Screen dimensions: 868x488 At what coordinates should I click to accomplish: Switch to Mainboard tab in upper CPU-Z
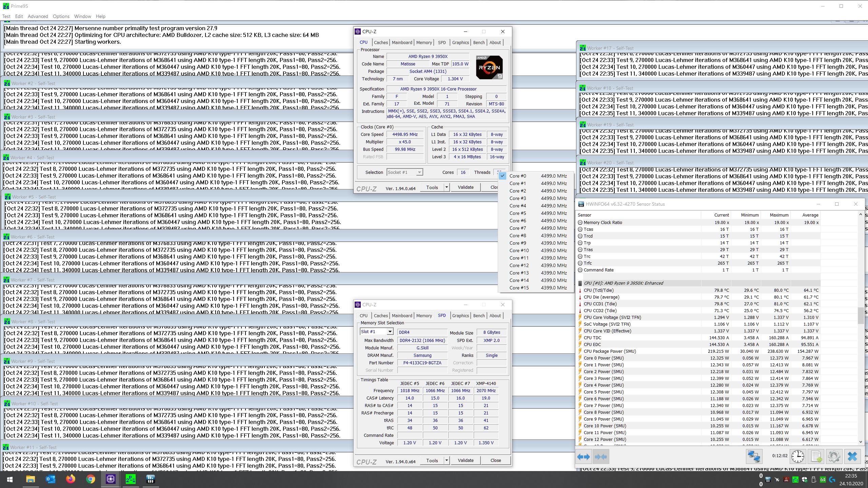pyautogui.click(x=402, y=42)
